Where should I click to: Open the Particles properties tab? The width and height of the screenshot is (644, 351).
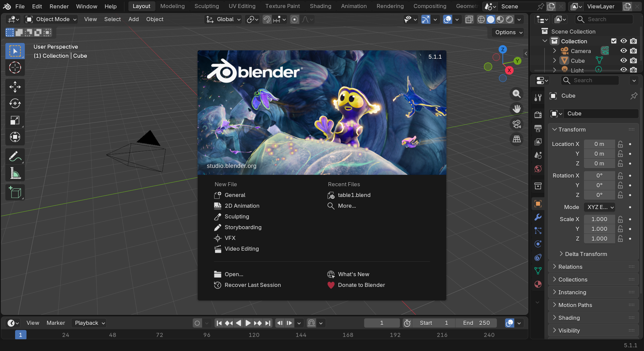538,231
